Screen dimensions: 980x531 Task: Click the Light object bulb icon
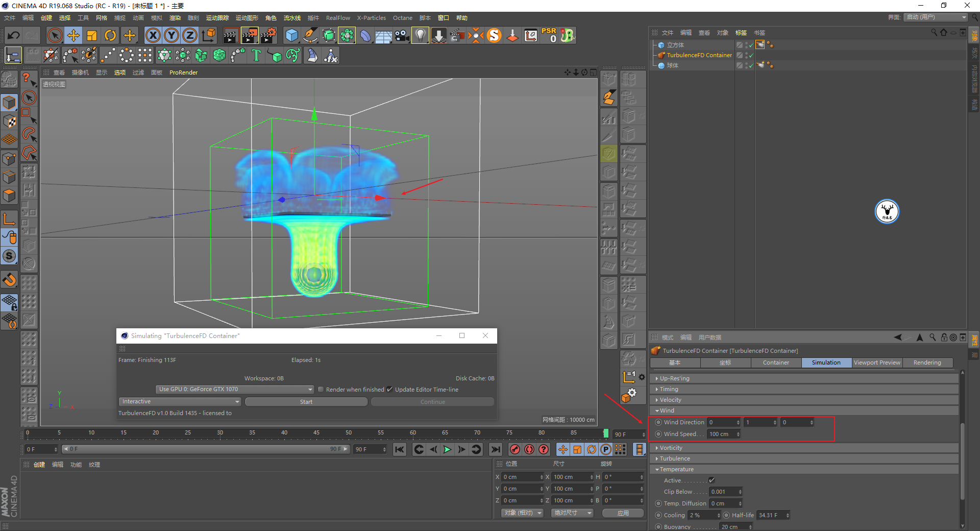(420, 35)
